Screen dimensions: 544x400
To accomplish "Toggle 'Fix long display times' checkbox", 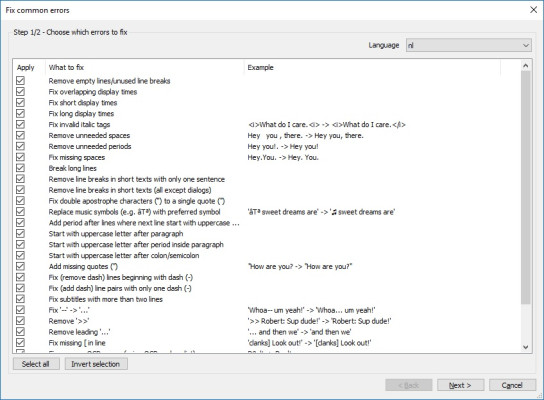I will [20, 113].
